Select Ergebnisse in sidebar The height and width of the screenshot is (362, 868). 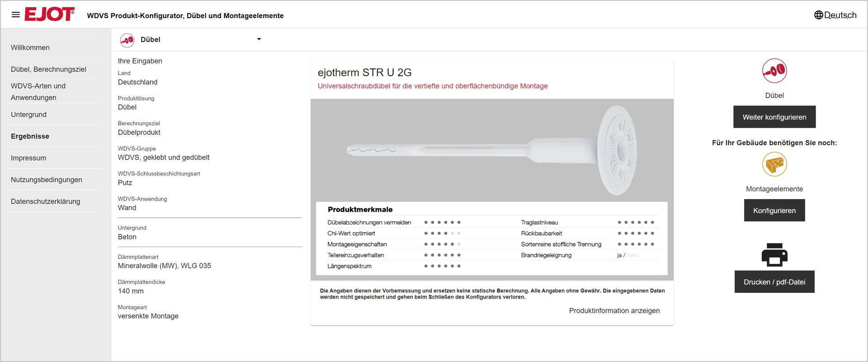(30, 136)
